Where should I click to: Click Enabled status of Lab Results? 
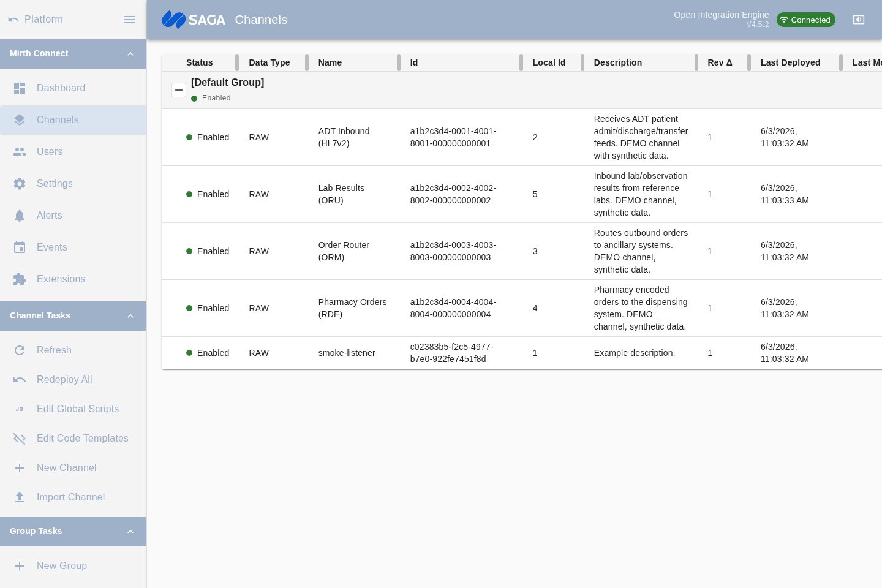pos(208,194)
